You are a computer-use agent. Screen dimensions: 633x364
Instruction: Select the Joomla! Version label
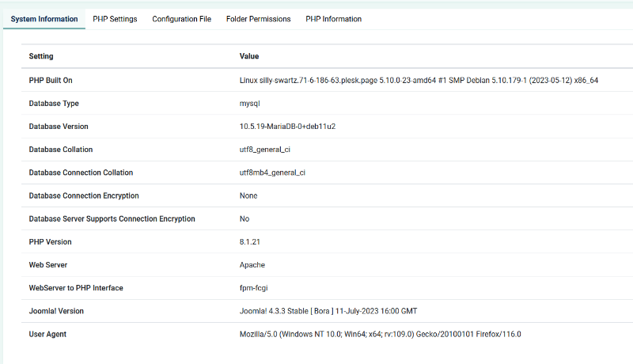[56, 311]
